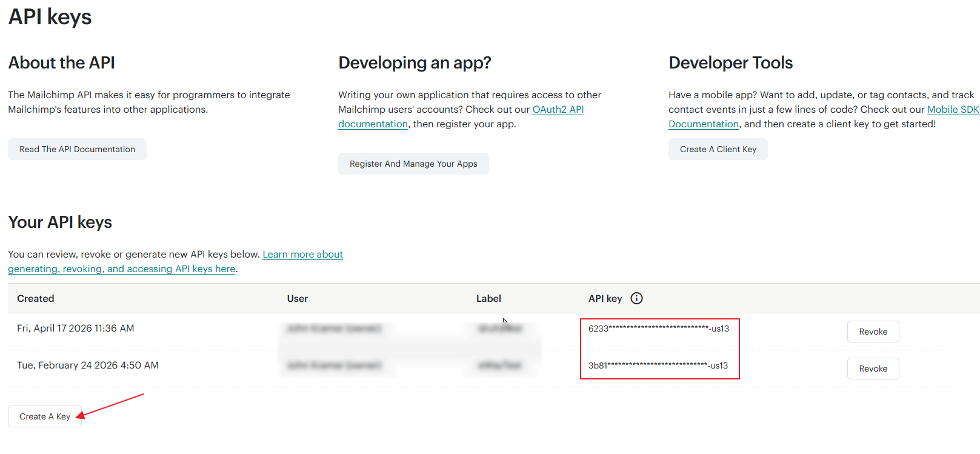
Task: Click the User column header
Action: click(x=298, y=298)
